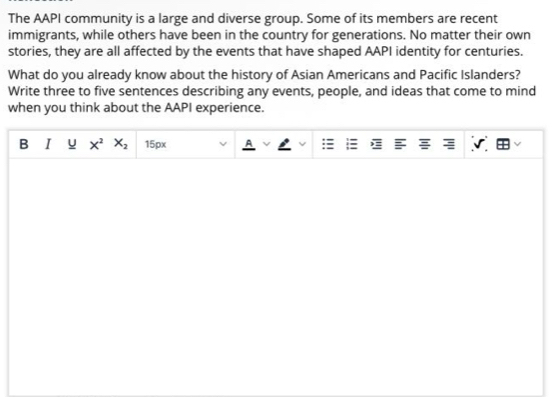Apply the highlight color marker
This screenshot has height=397, width=559.
[x=284, y=144]
